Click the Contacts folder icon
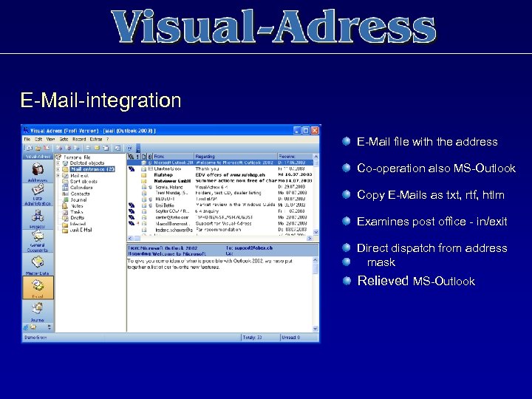 click(65, 194)
